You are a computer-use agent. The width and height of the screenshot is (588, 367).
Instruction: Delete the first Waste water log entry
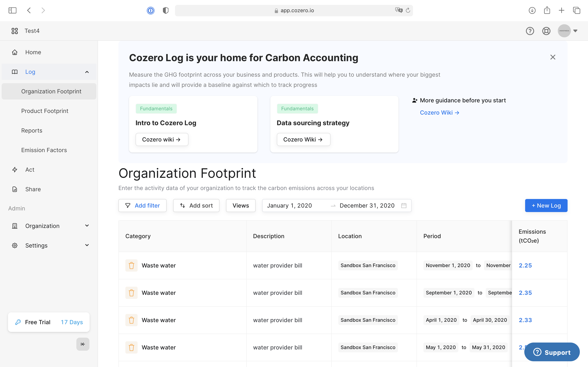tap(131, 265)
